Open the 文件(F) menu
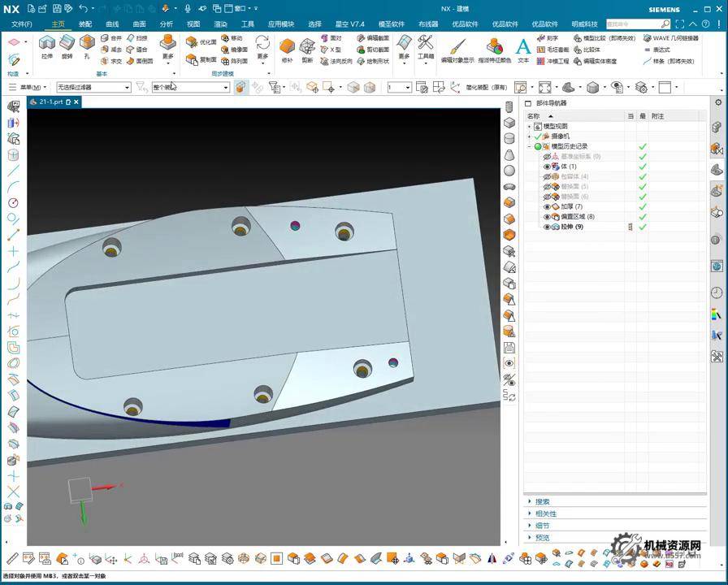 coord(22,24)
